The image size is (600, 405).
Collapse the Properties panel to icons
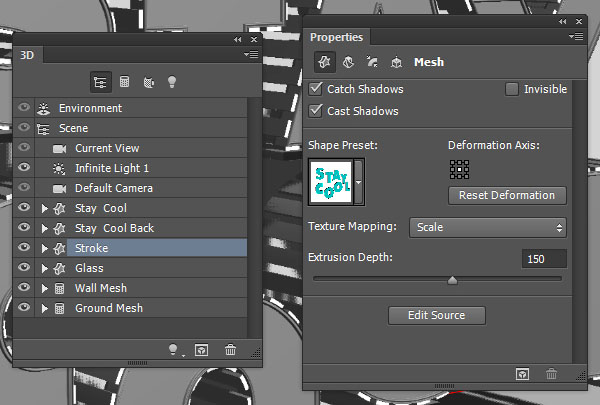(562, 22)
